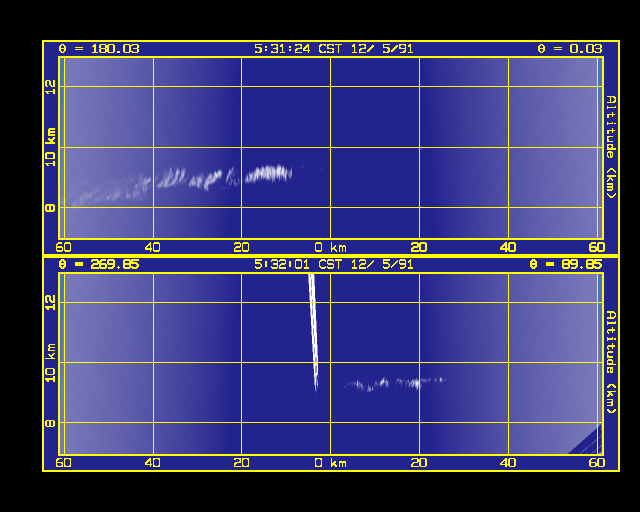
Task: Select the 8 altitude tick in the 5:31:24 panel
Action: 50,208
